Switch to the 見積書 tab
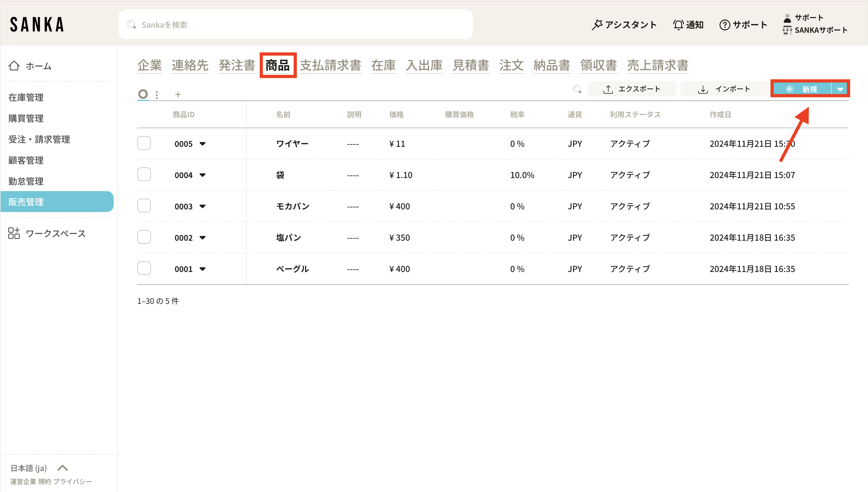The width and height of the screenshot is (868, 492). [471, 65]
